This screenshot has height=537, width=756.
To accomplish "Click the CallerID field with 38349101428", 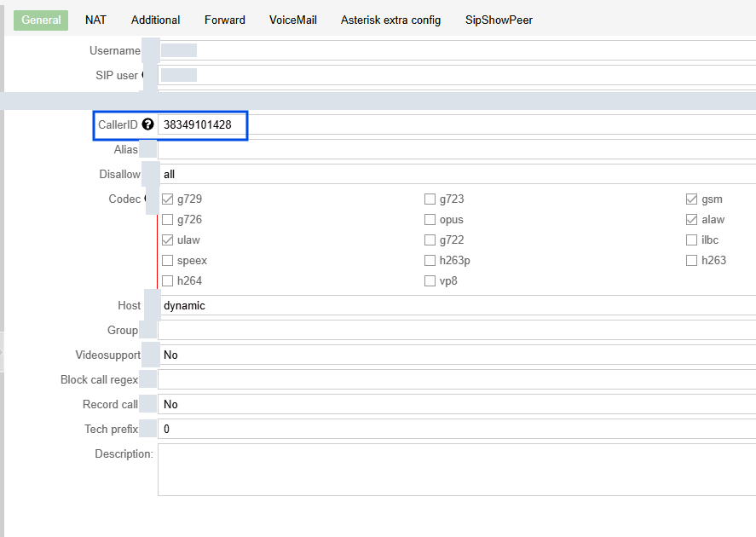I will point(457,124).
